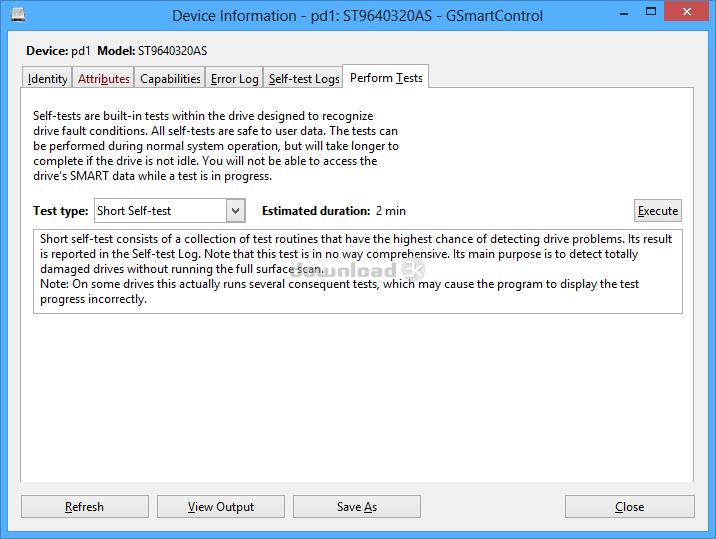
Task: View the Self-test Logs tab
Action: pyautogui.click(x=304, y=79)
